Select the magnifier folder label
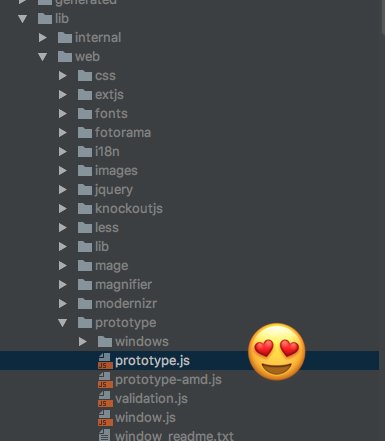This screenshot has height=441, width=385. pos(124,285)
